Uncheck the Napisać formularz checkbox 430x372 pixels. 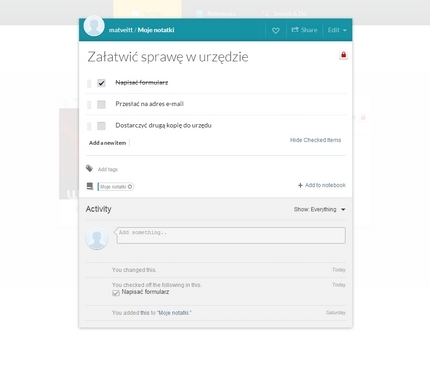coord(101,83)
